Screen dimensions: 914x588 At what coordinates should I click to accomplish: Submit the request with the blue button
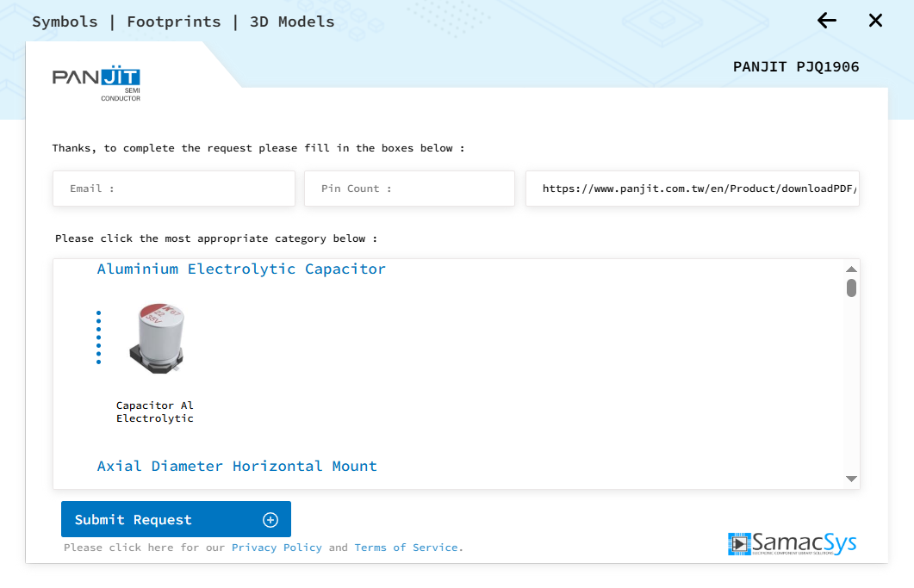point(176,519)
